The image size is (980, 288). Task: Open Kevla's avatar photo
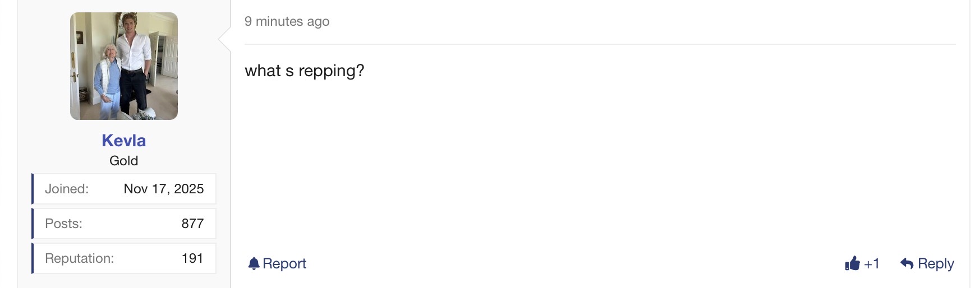pyautogui.click(x=124, y=66)
